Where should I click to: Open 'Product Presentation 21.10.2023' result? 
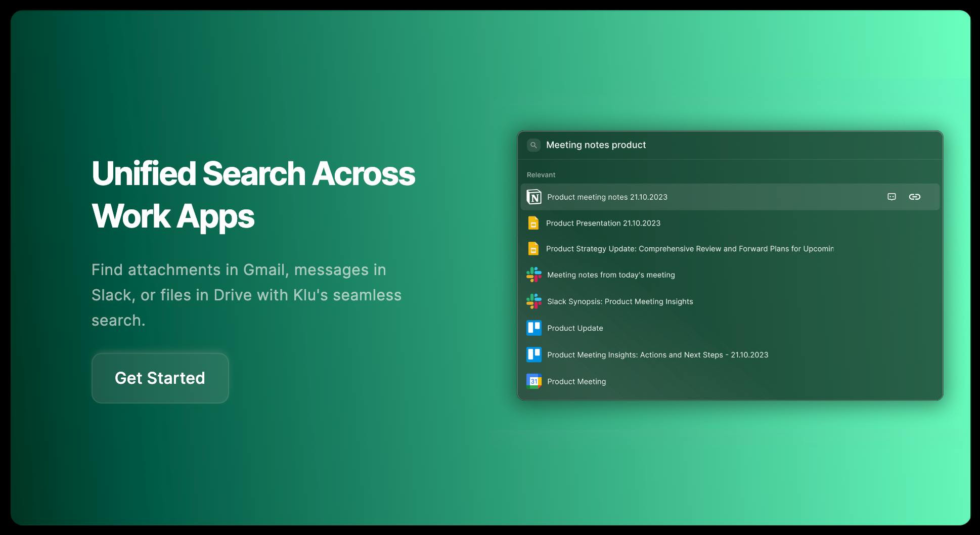click(x=603, y=223)
